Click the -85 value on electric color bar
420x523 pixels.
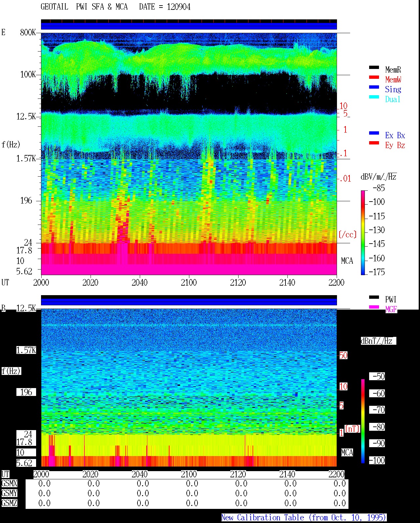tap(379, 188)
